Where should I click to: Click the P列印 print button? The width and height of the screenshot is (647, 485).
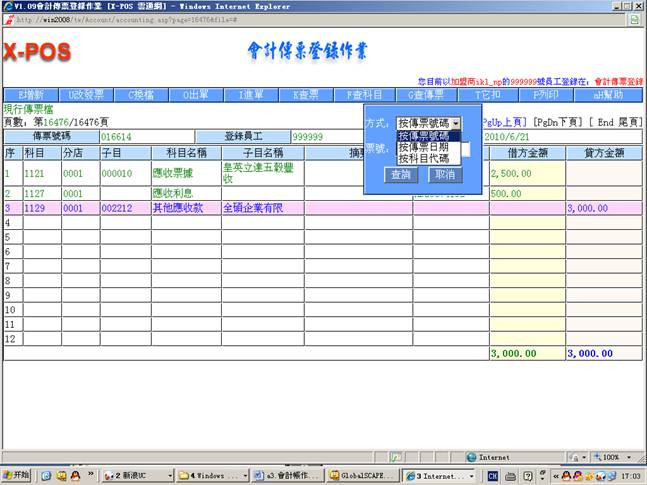tap(545, 95)
